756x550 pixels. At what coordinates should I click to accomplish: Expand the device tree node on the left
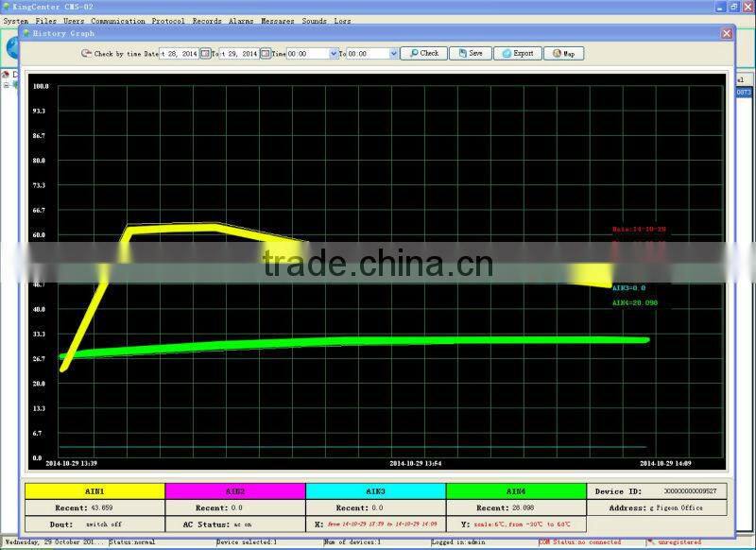(x=5, y=85)
